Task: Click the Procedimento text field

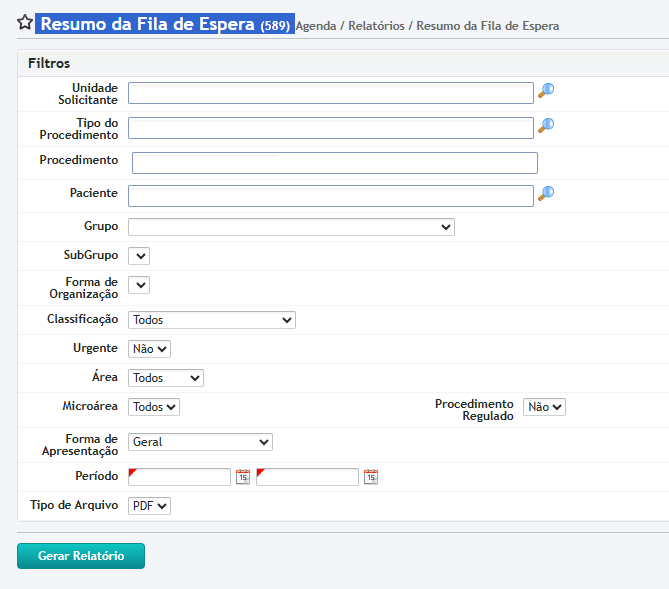Action: 335,163
